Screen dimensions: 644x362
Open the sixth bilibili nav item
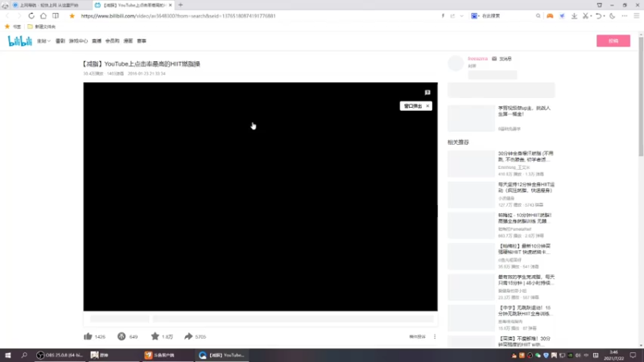point(128,41)
